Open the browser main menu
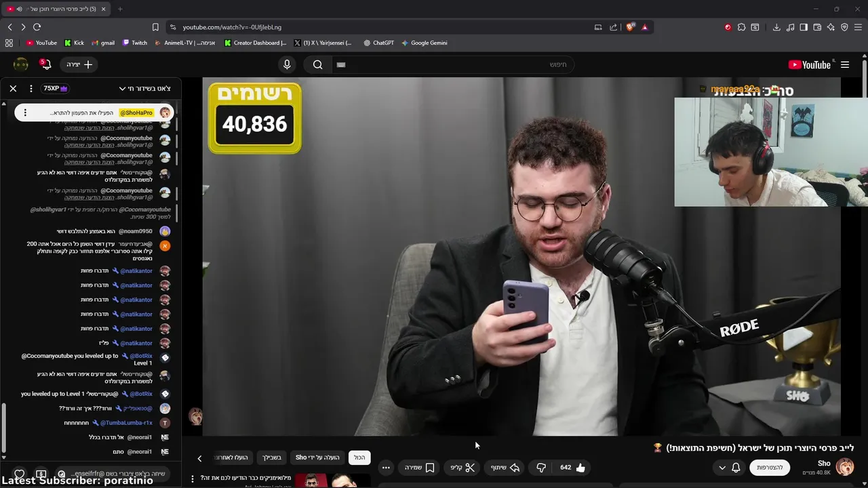This screenshot has width=868, height=488. click(858, 27)
